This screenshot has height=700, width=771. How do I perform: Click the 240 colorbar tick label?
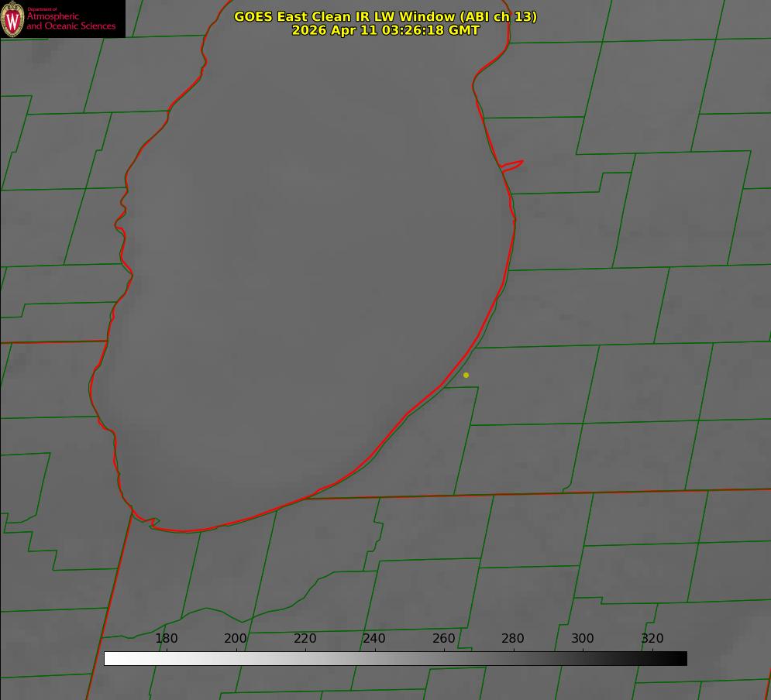374,638
